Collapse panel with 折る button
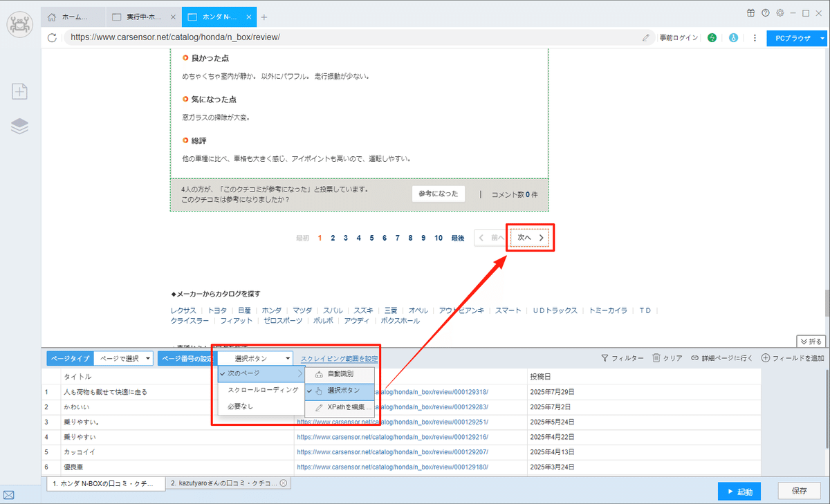This screenshot has width=830, height=504. click(x=811, y=341)
